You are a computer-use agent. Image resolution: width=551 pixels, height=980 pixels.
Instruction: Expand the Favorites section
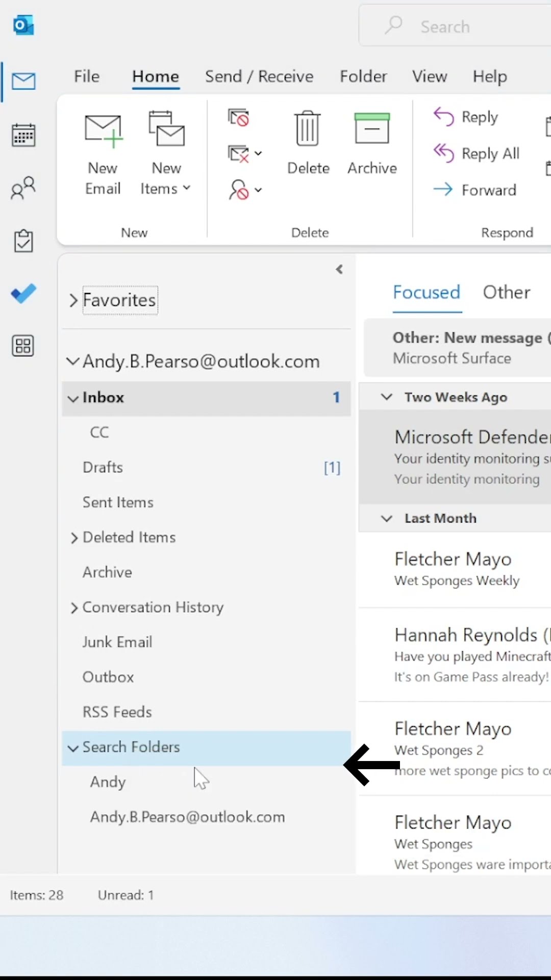click(x=73, y=300)
